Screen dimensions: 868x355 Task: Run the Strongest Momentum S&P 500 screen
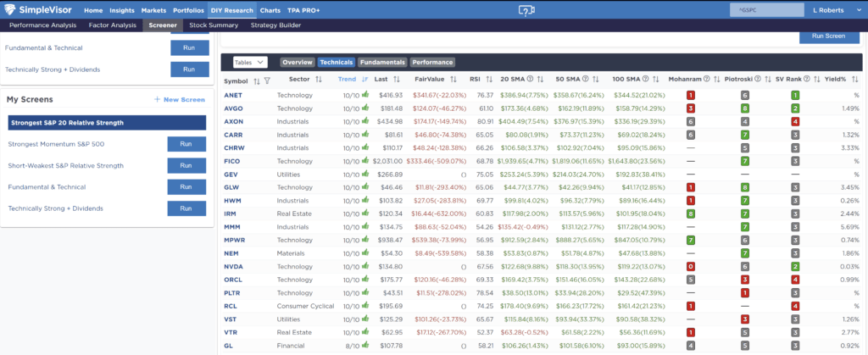pyautogui.click(x=186, y=144)
